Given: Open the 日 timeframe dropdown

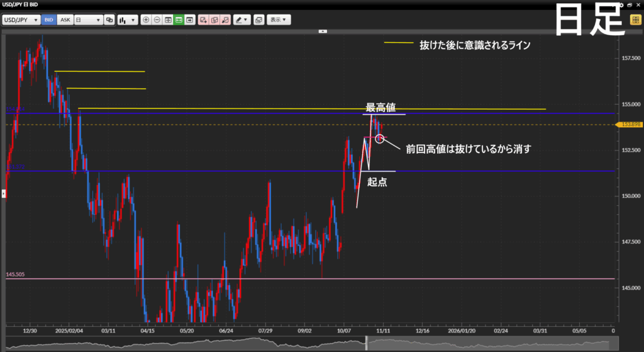Looking at the screenshot, I should tap(88, 20).
